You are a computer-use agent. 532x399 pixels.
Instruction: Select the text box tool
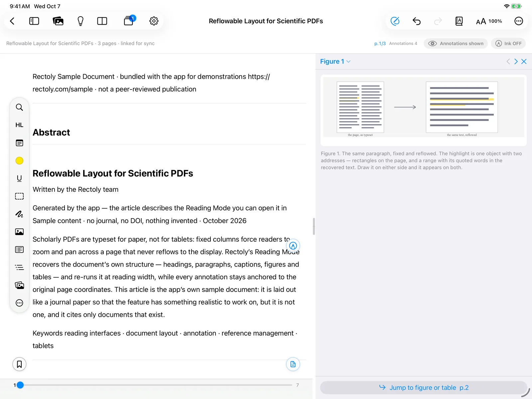click(x=19, y=250)
